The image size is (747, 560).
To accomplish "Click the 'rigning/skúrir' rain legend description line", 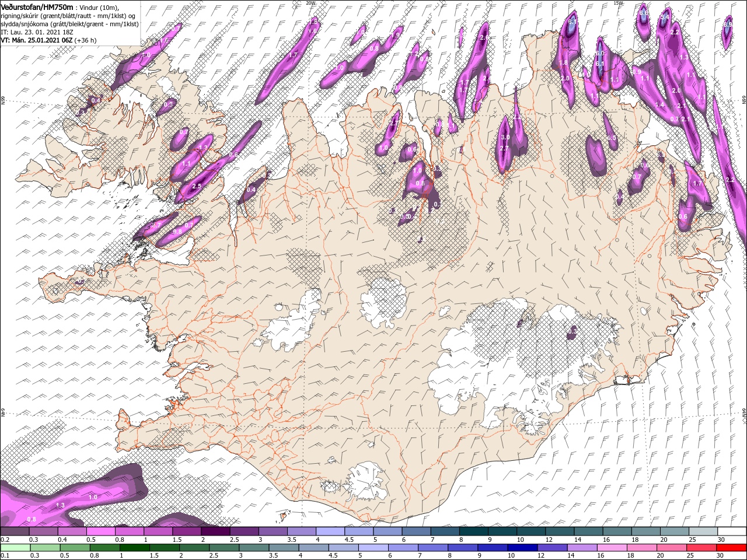I will click(68, 16).
